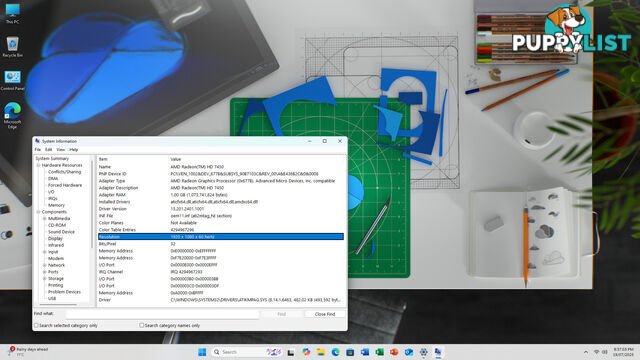The height and width of the screenshot is (360, 640).
Task: Open the View menu
Action: 60,150
